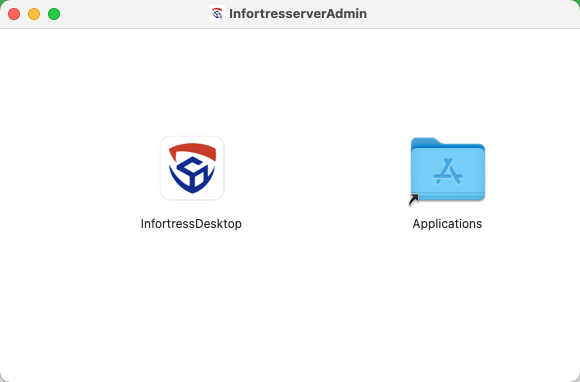Click the InfortresserverAdmin window title
Image resolution: width=580 pixels, height=382 pixels.
point(298,14)
